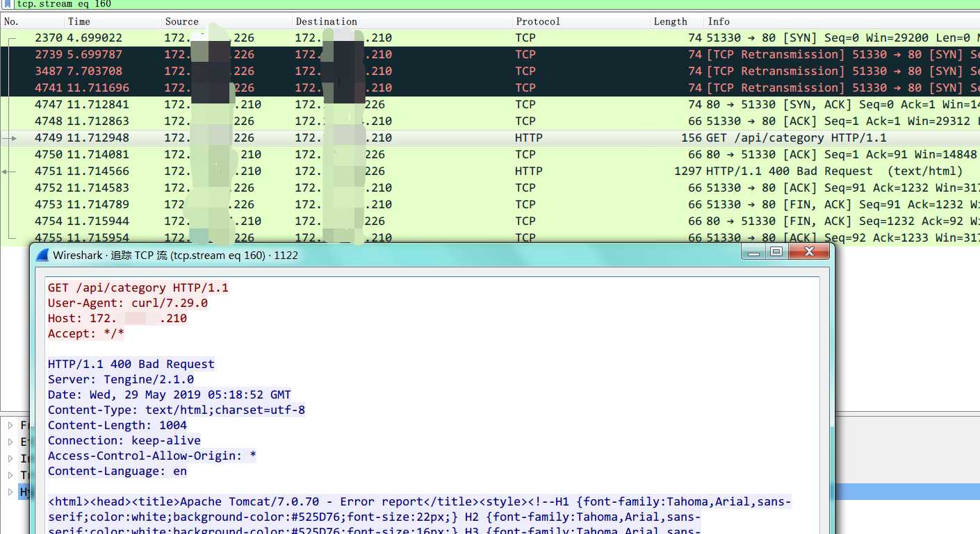Expand the packet detail row starting with T
The width and height of the screenshot is (980, 534).
10,475
